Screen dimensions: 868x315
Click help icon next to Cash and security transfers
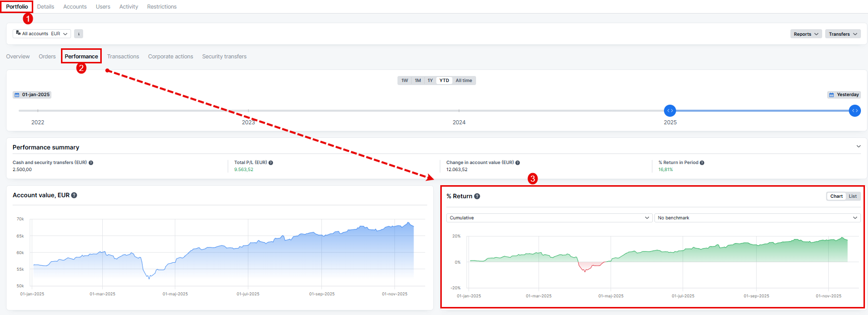click(x=91, y=163)
